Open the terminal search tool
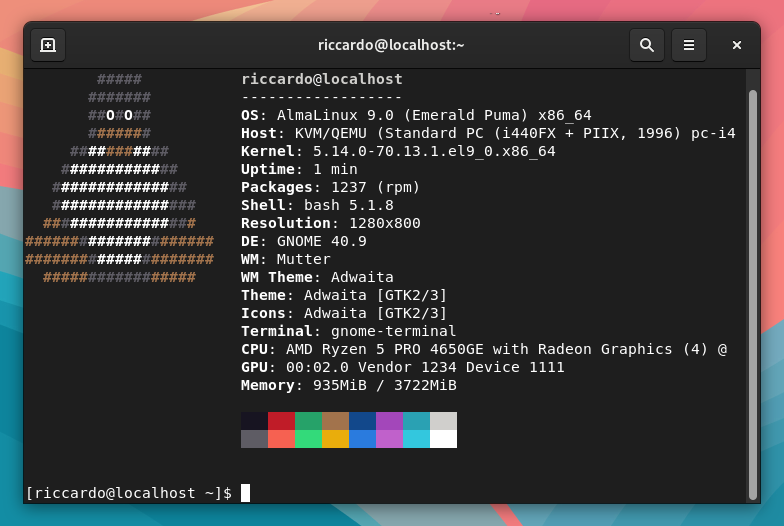The height and width of the screenshot is (526, 784). 646,45
